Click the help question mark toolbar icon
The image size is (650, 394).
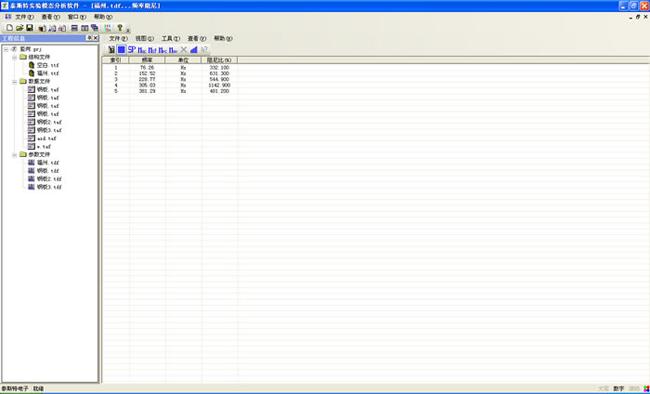[x=120, y=28]
